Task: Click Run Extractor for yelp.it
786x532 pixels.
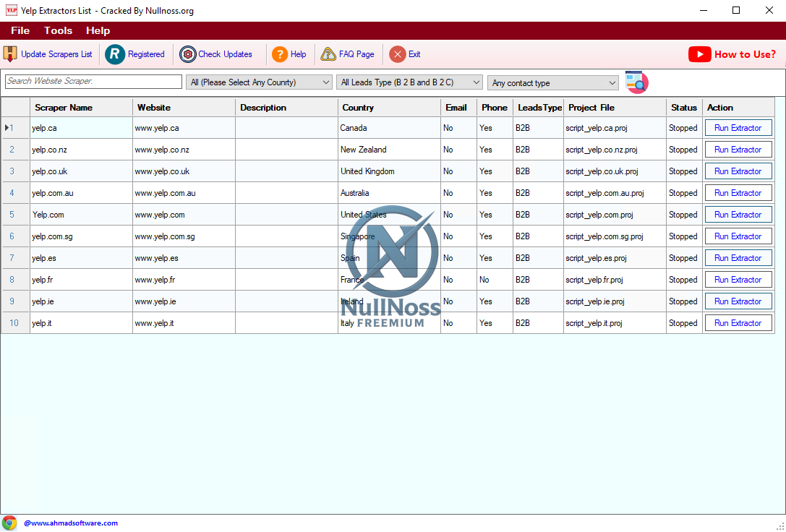Action: pos(738,322)
